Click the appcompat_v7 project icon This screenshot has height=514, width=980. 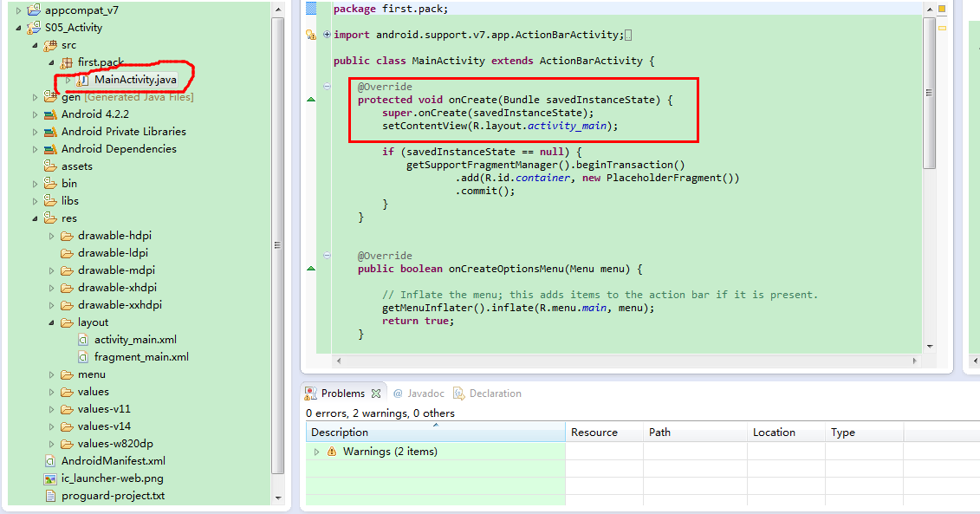[34, 10]
